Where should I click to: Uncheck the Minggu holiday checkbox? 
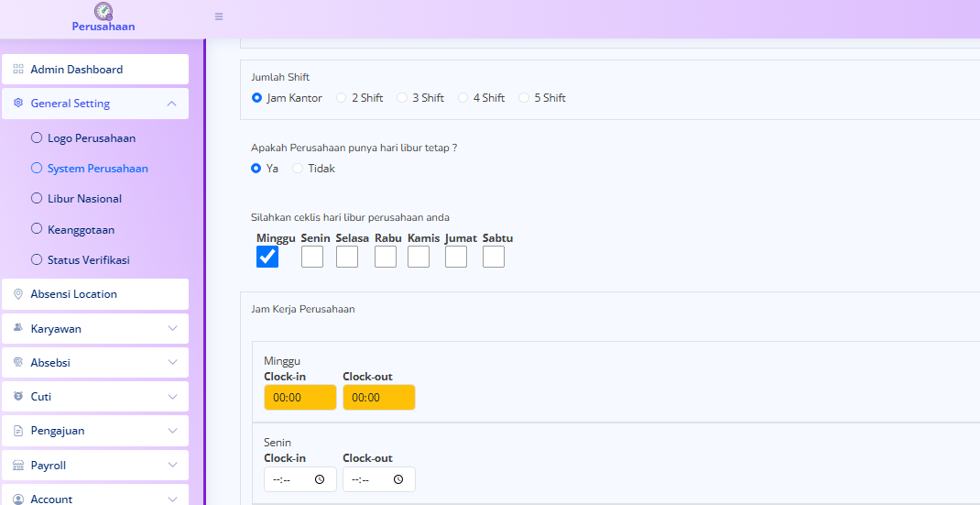267,257
